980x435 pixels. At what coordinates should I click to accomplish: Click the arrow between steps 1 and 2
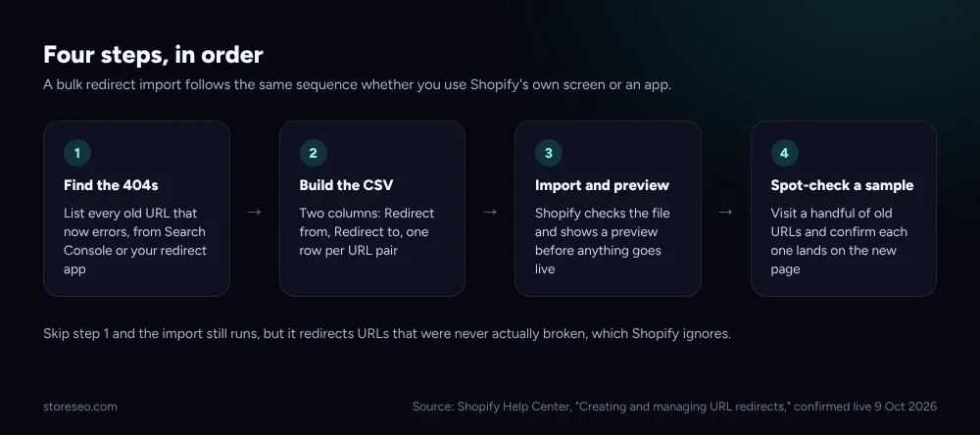[x=255, y=212]
